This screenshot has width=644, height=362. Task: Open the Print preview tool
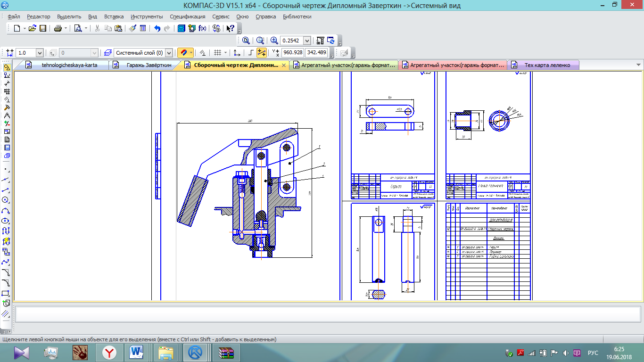coord(78,28)
